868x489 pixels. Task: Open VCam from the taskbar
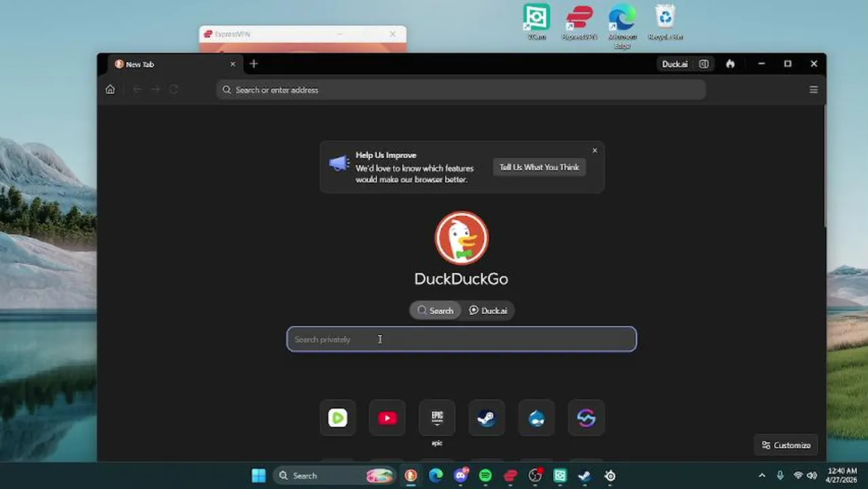(560, 475)
